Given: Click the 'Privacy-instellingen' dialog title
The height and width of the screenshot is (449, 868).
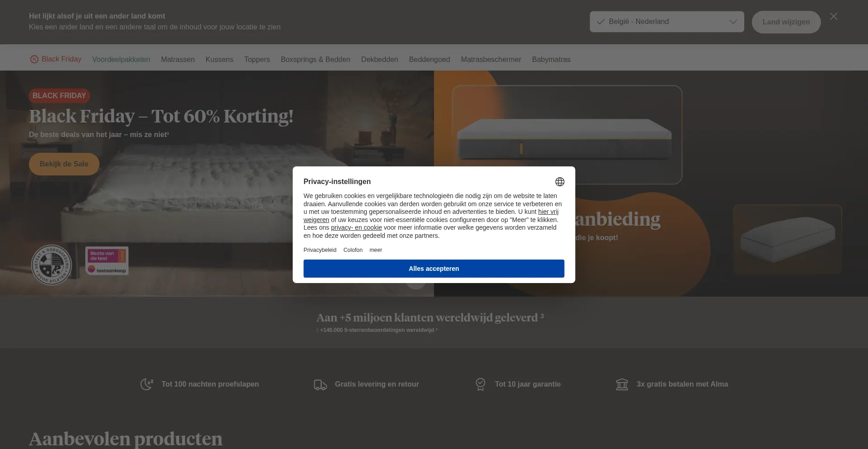Looking at the screenshot, I should click(x=337, y=182).
